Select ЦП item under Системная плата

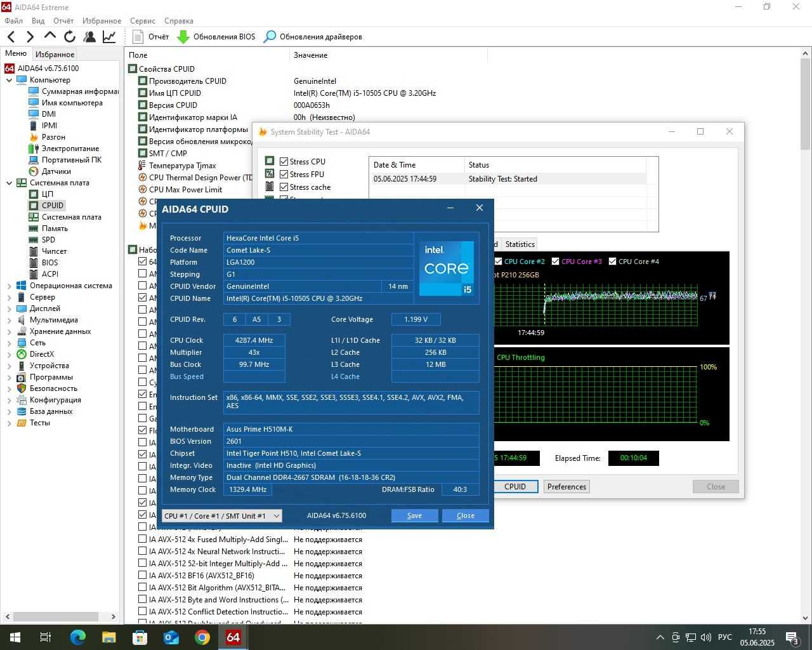coord(41,194)
